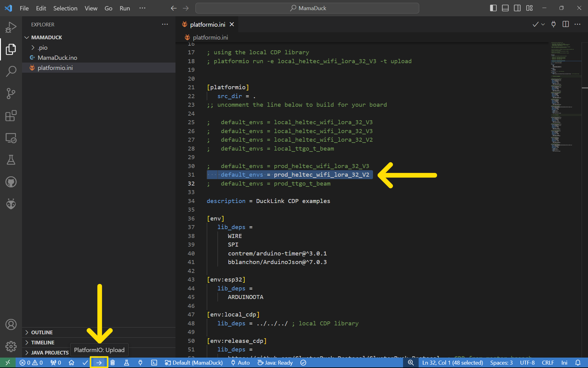Open the Extensions view
588x368 pixels.
[x=11, y=116]
